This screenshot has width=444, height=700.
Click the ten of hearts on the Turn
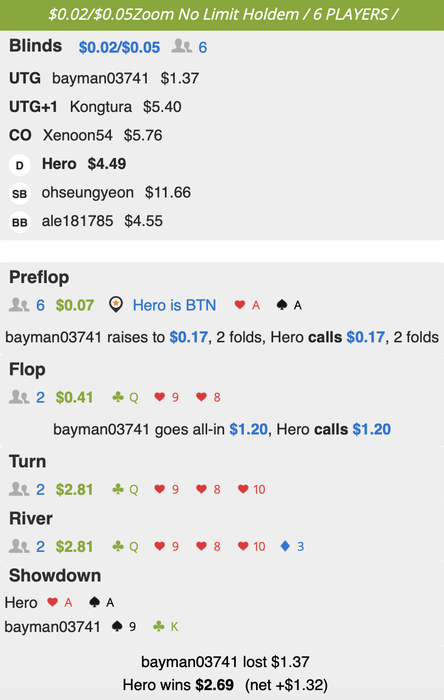coord(252,489)
